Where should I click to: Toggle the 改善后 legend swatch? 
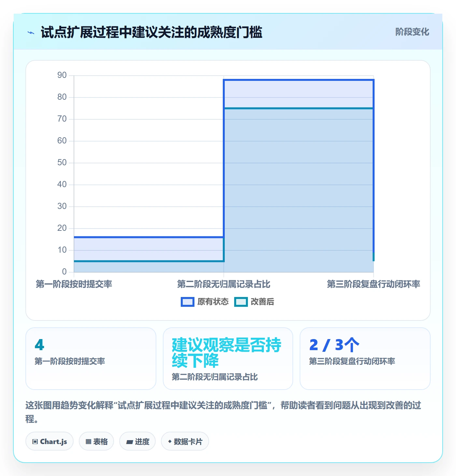(241, 302)
